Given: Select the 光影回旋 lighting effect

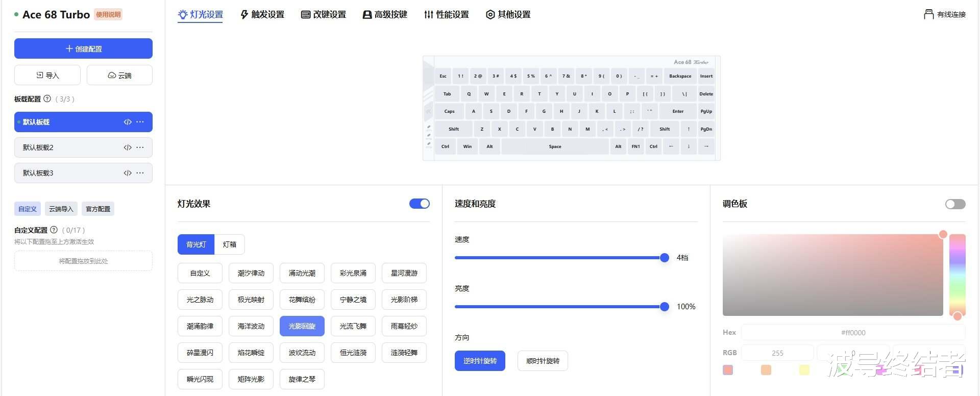Looking at the screenshot, I should click(302, 326).
